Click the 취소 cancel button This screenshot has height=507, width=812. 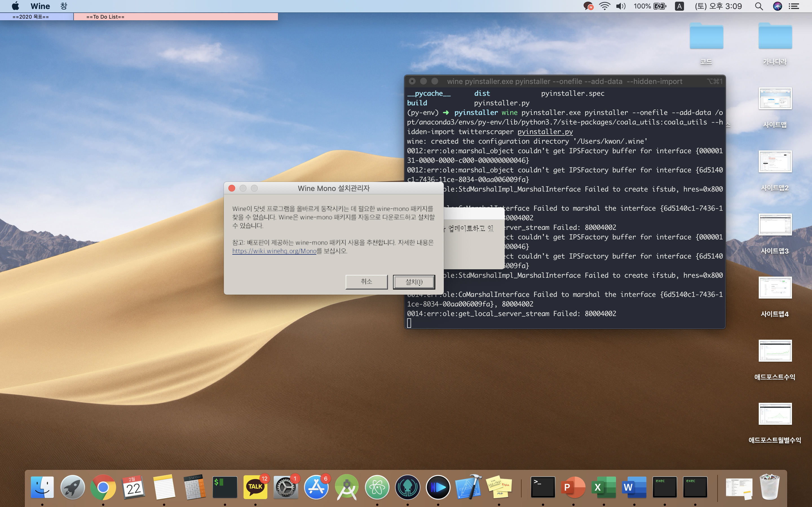tap(367, 282)
